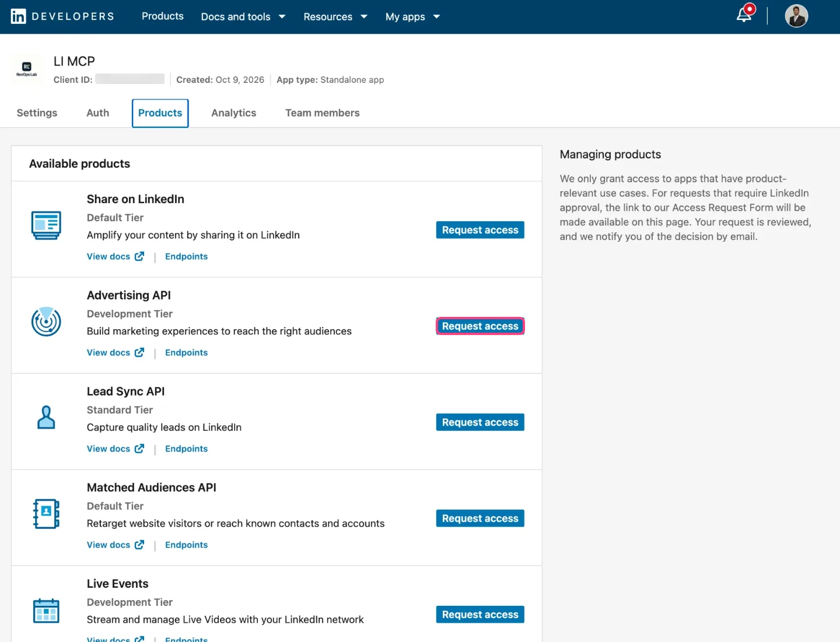The image size is (840, 642).
Task: Click the Live Events calendar icon
Action: coord(46,610)
